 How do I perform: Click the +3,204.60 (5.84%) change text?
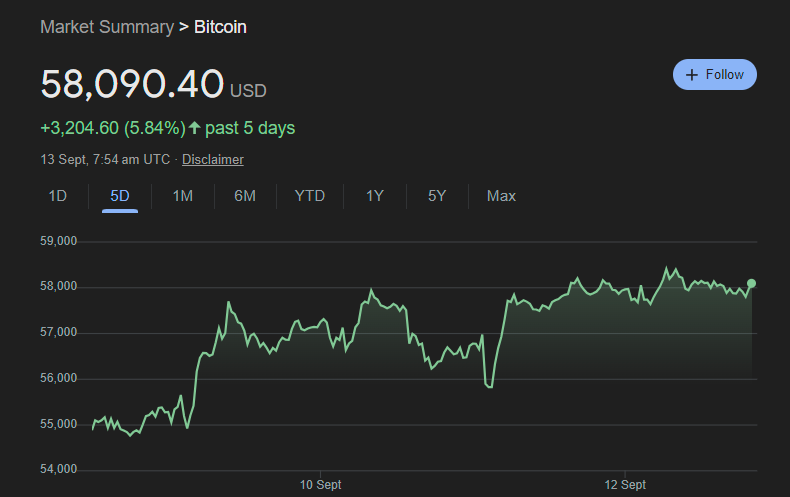pos(112,128)
